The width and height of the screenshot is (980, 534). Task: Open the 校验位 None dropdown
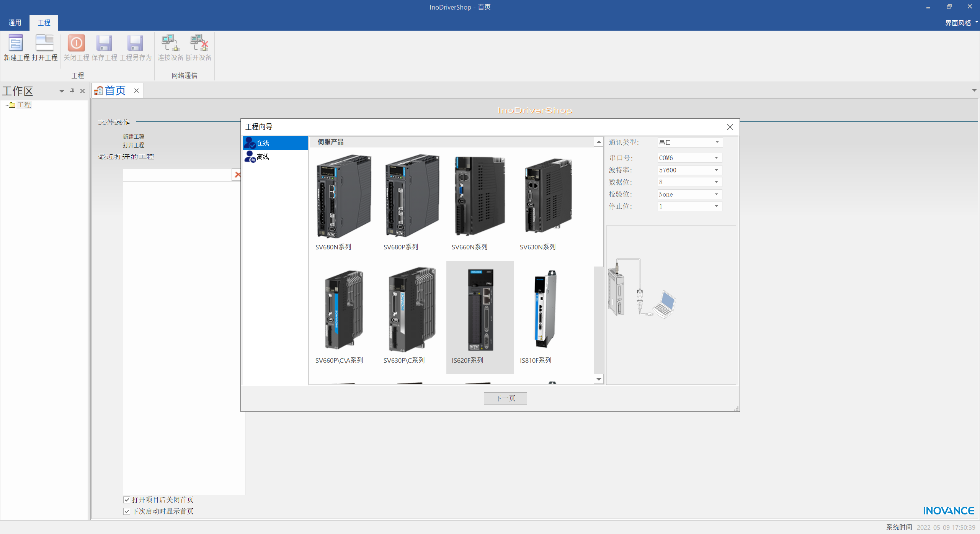pyautogui.click(x=716, y=194)
